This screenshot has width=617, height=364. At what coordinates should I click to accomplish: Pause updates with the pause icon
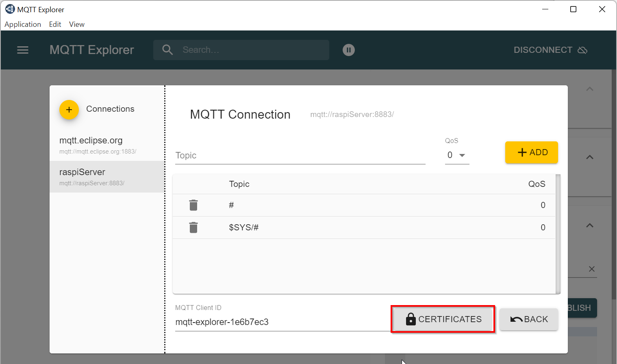pyautogui.click(x=349, y=50)
